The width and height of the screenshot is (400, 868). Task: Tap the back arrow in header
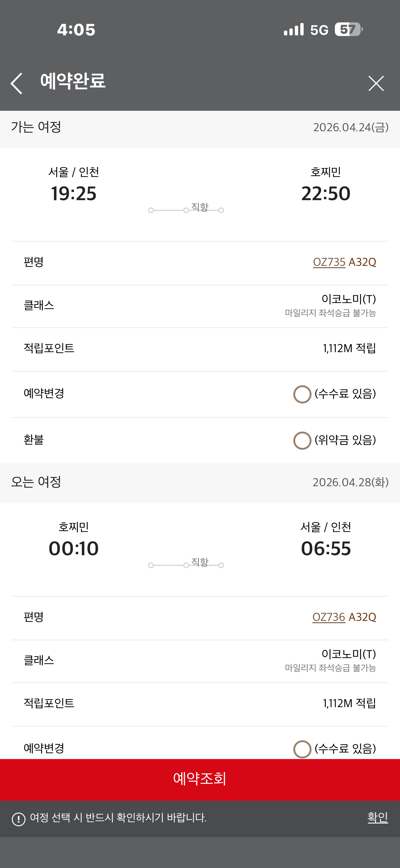17,83
